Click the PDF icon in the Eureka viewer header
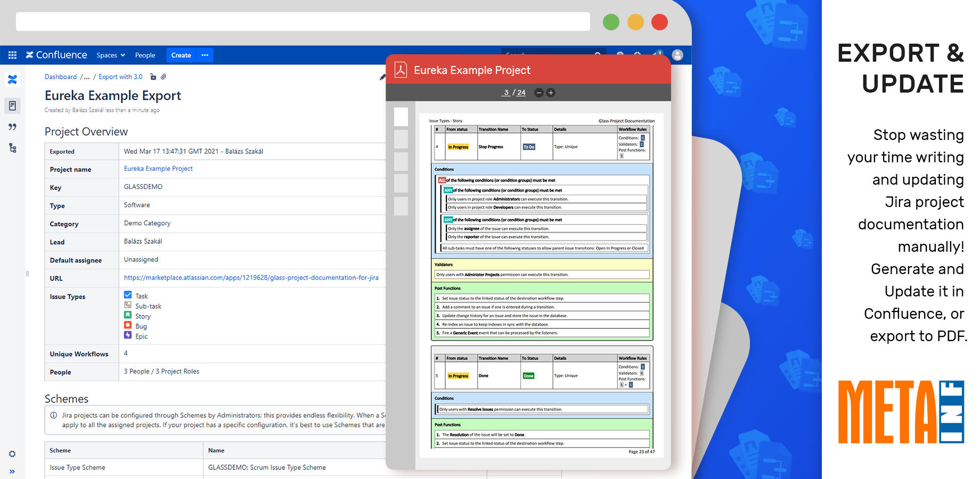This screenshot has width=980, height=479. 399,69
